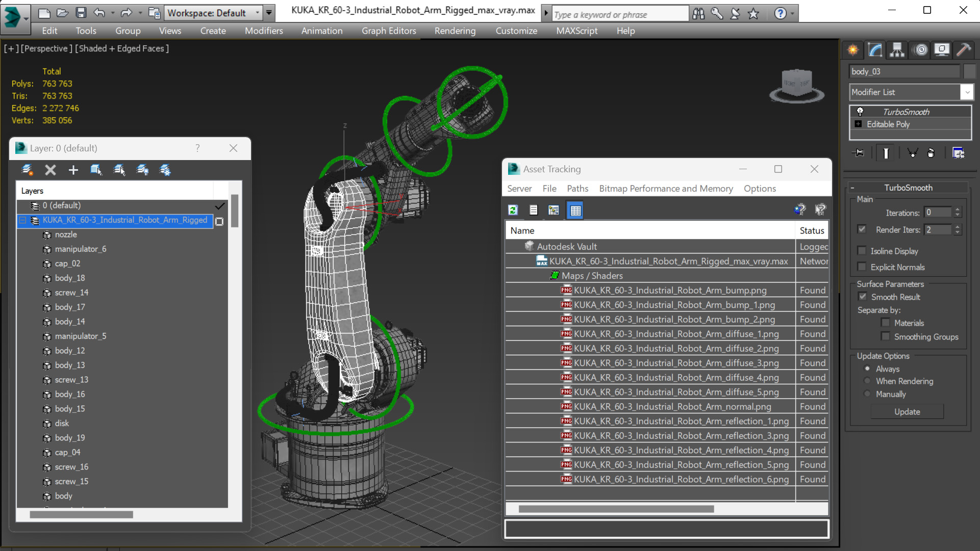Toggle Smooth Result checkbox
Screen dimensions: 980x551
(863, 297)
